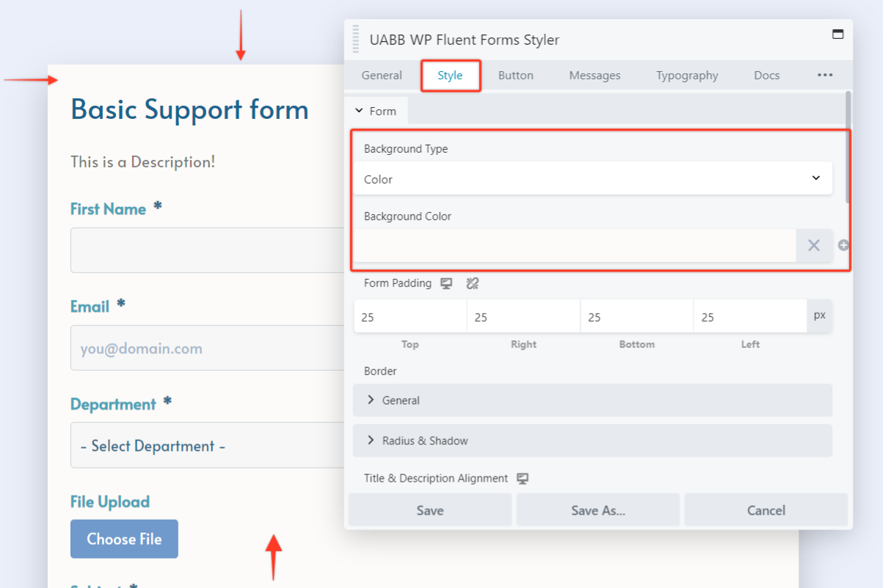This screenshot has height=588, width=883.
Task: Open the Messages tab
Action: point(595,75)
